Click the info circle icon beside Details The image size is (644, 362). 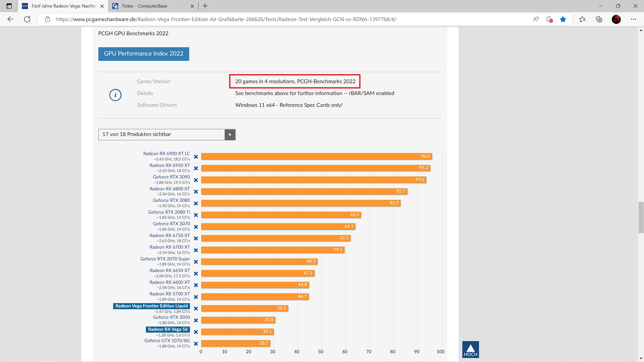[115, 95]
